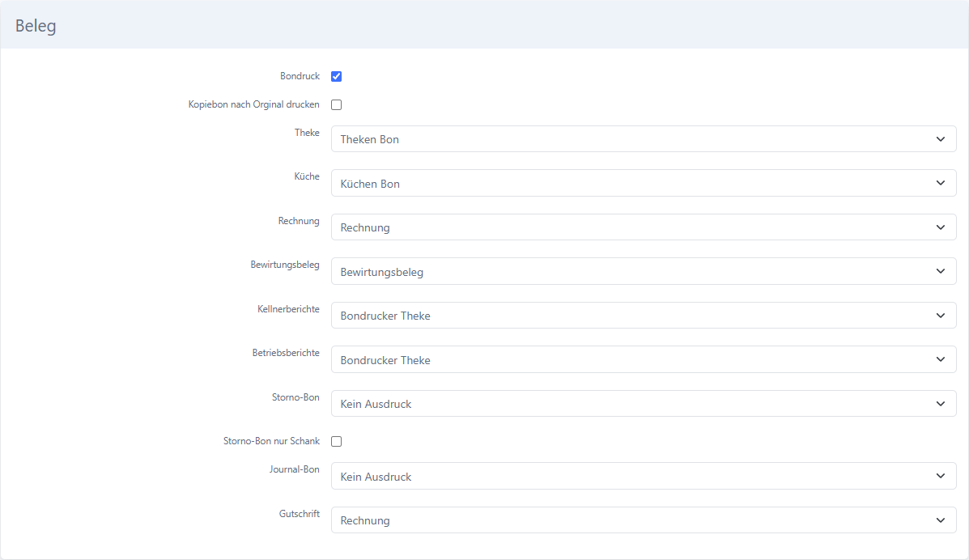Enable Kopiebon nach Orginal drucken checkbox
969x560 pixels.
(x=336, y=105)
